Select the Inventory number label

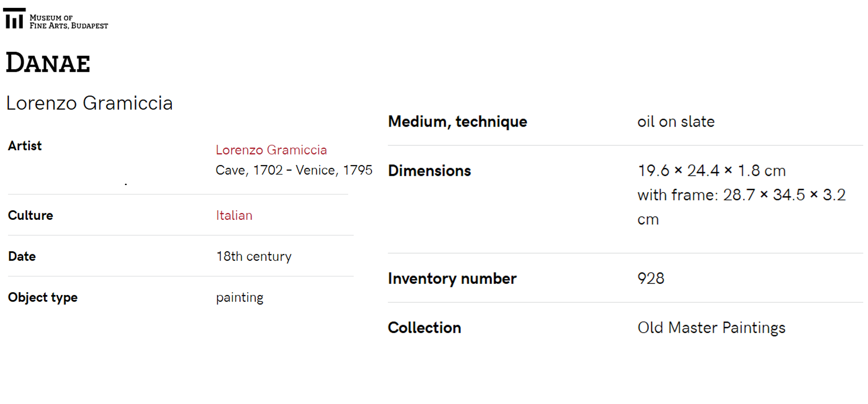[452, 278]
